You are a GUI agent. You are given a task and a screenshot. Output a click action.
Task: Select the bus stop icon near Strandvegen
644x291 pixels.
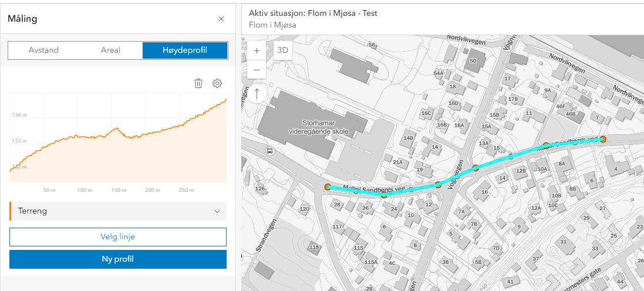tap(270, 151)
